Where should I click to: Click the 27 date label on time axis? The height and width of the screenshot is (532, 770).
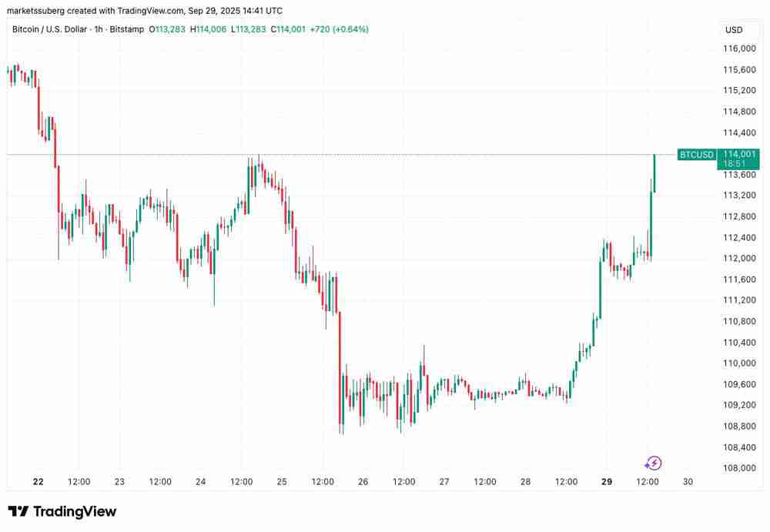(x=444, y=482)
